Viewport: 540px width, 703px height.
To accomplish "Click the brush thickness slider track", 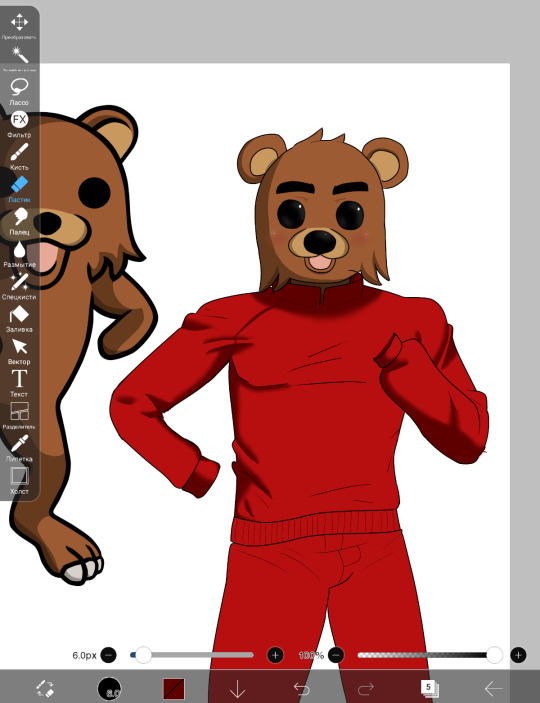I will (192, 655).
